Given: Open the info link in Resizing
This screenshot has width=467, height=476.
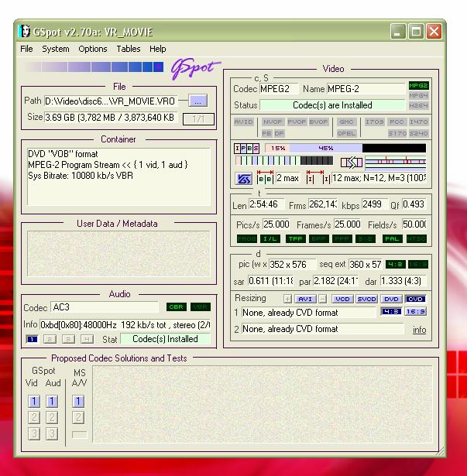Looking at the screenshot, I should point(419,330).
